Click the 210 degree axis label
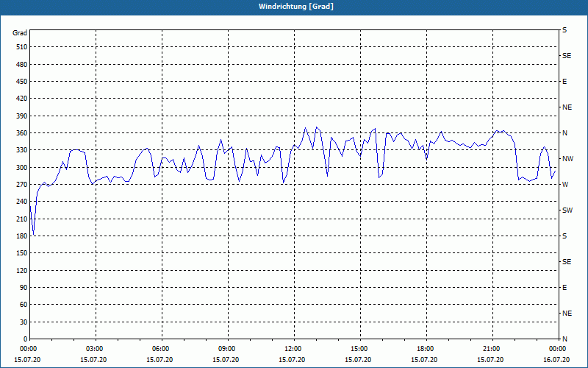Viewport: 588px width, 368px height. point(22,219)
